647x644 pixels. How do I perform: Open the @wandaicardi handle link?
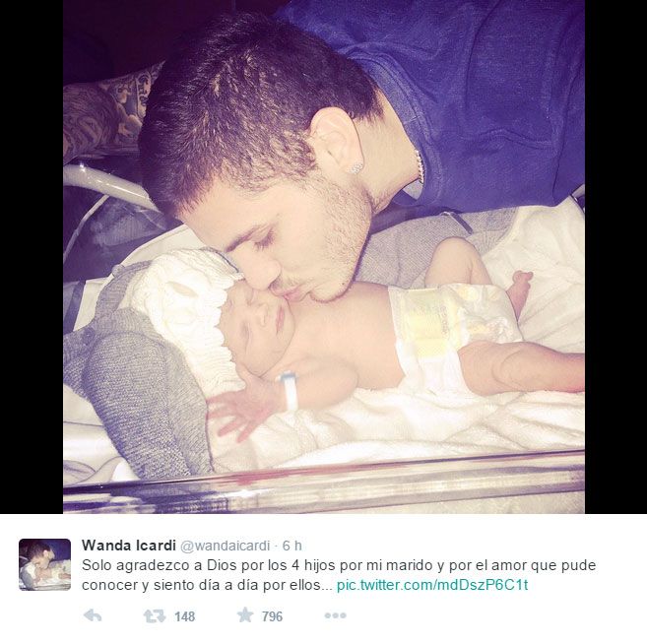pyautogui.click(x=226, y=546)
